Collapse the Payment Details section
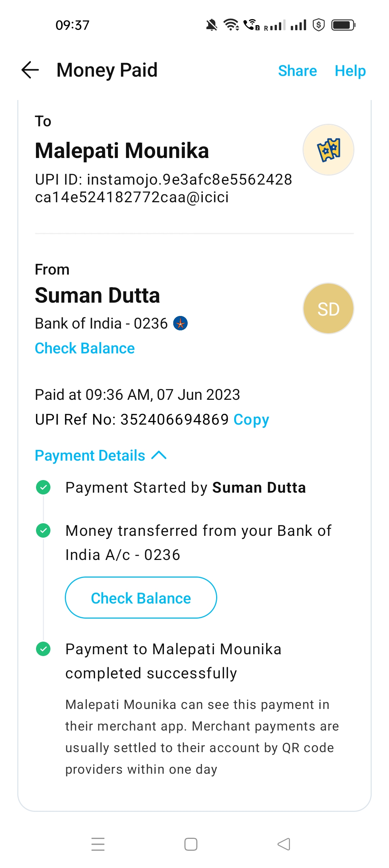The height and width of the screenshot is (868, 389). (90, 456)
